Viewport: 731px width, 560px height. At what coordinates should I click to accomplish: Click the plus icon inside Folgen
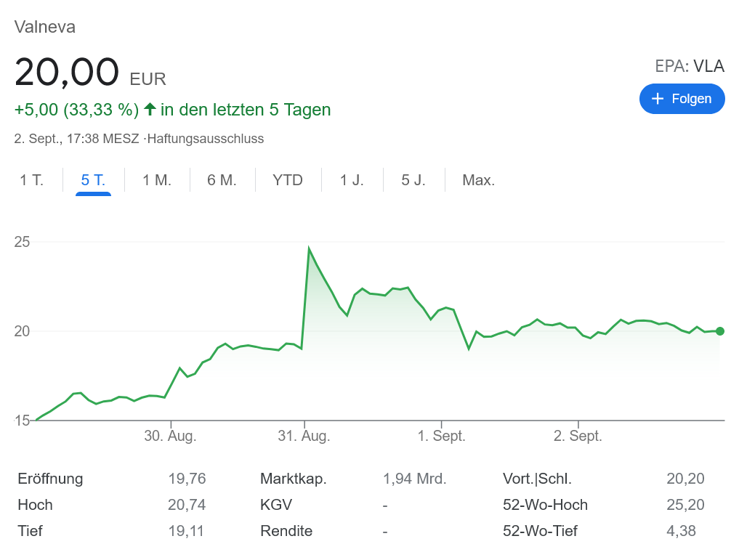point(658,99)
